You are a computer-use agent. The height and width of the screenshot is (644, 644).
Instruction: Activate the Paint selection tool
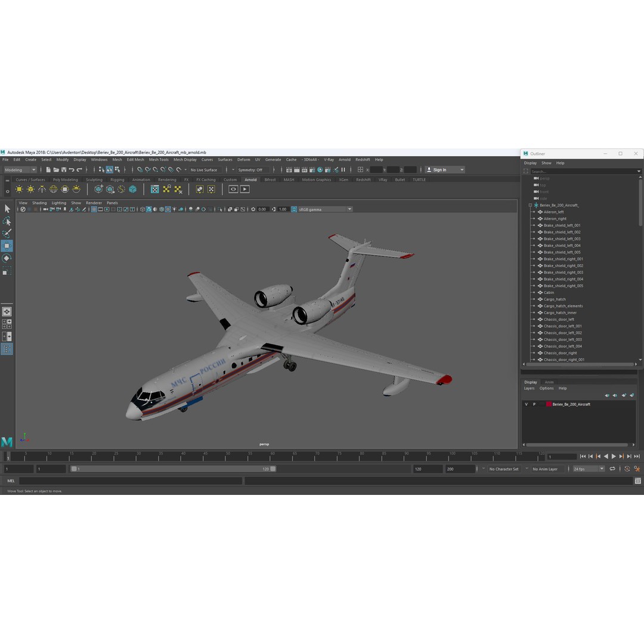7,233
